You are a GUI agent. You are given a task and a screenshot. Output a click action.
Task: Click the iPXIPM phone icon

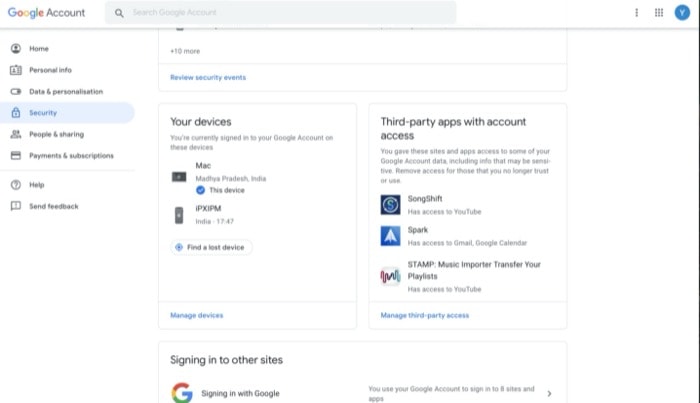click(179, 215)
